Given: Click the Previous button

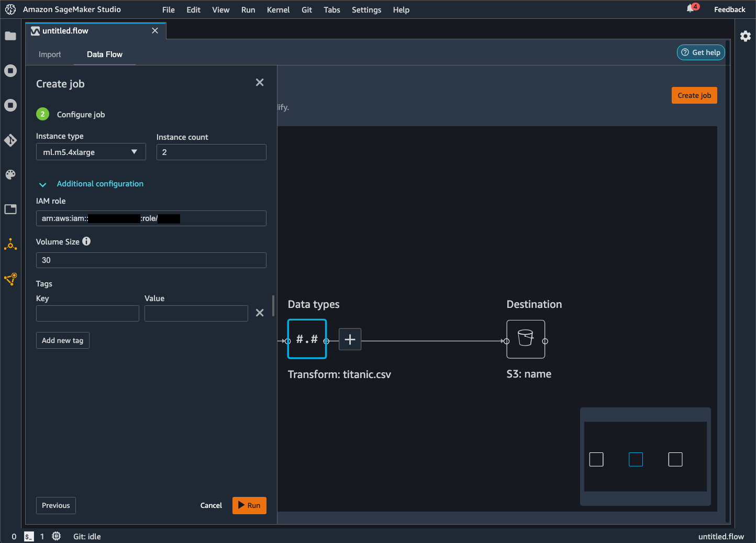Looking at the screenshot, I should click(56, 505).
